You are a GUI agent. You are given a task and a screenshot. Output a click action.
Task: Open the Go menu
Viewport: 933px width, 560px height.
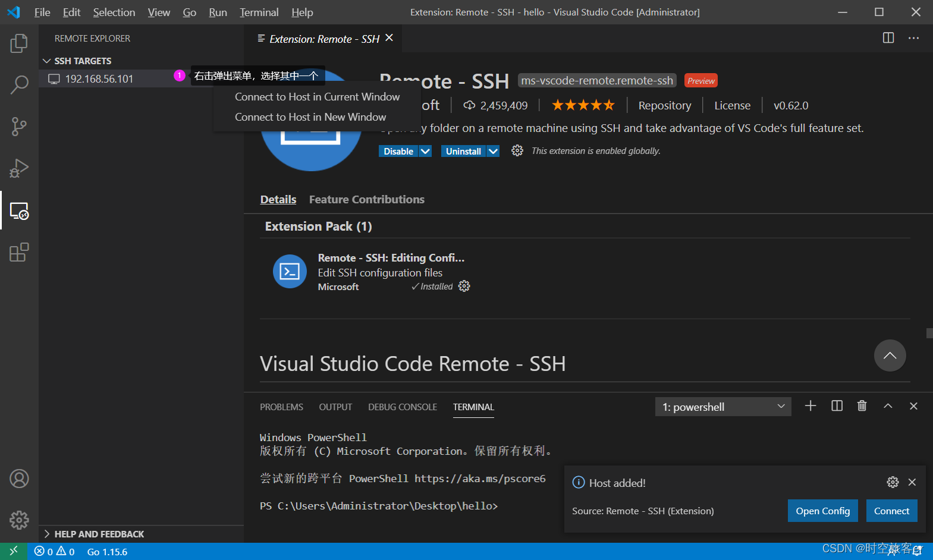189,12
